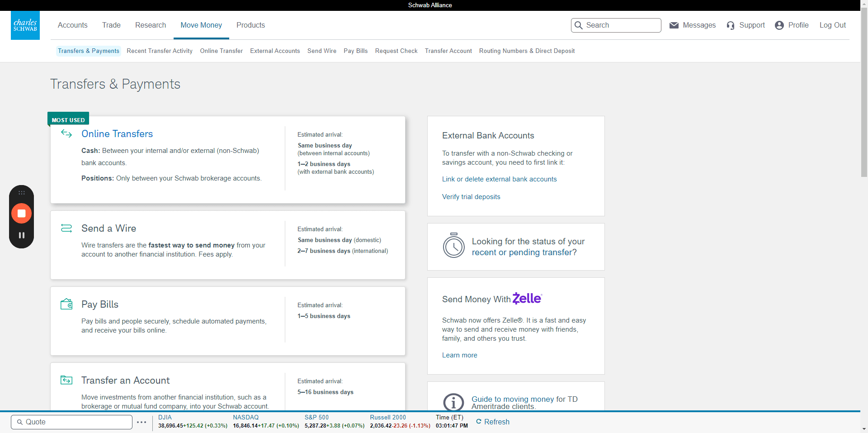This screenshot has width=868, height=433.
Task: Click the search magnifier icon
Action: pos(578,25)
